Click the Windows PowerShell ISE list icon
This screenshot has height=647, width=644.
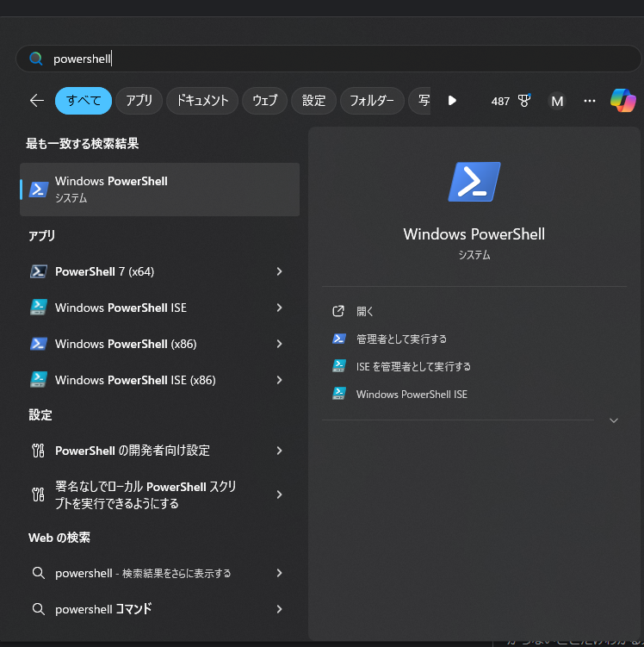click(x=39, y=308)
